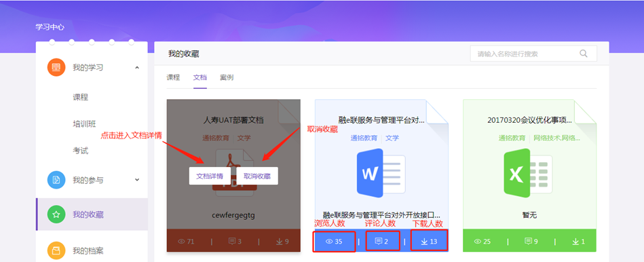Click the eye icon showing 25 views
644x262 pixels.
click(x=477, y=242)
